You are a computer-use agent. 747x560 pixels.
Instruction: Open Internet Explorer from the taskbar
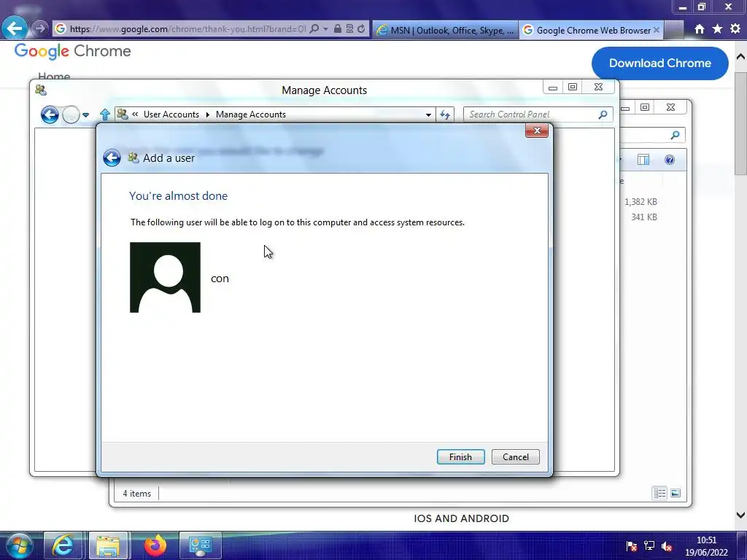pyautogui.click(x=63, y=545)
